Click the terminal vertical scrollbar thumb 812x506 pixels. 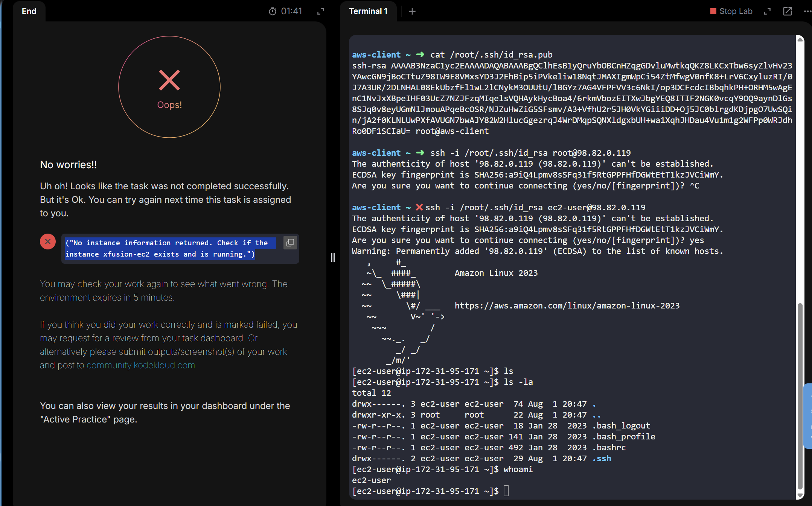[x=800, y=395]
